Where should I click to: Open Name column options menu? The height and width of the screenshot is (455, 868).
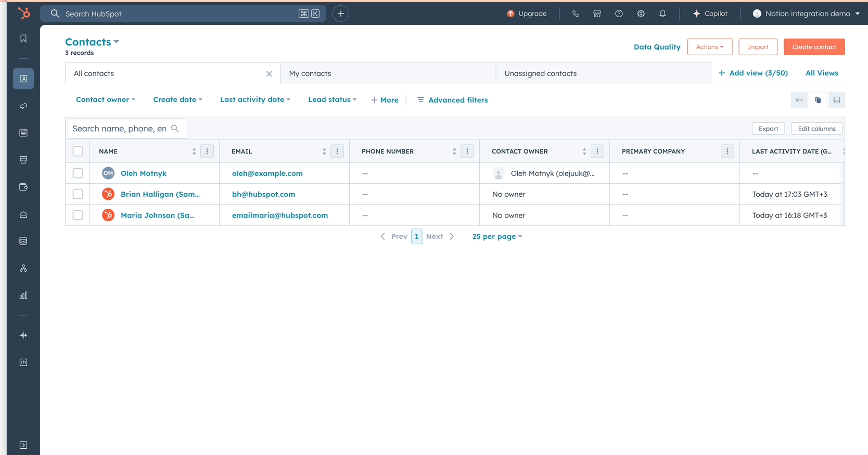[x=207, y=151]
